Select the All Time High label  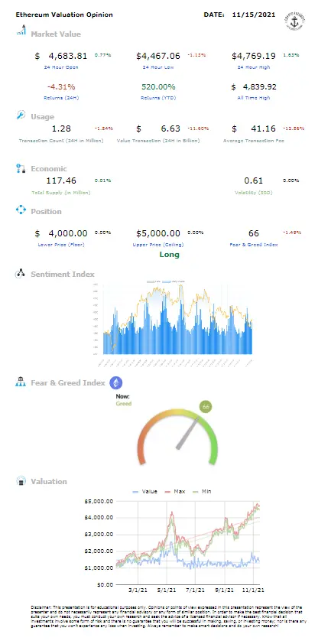point(253,98)
